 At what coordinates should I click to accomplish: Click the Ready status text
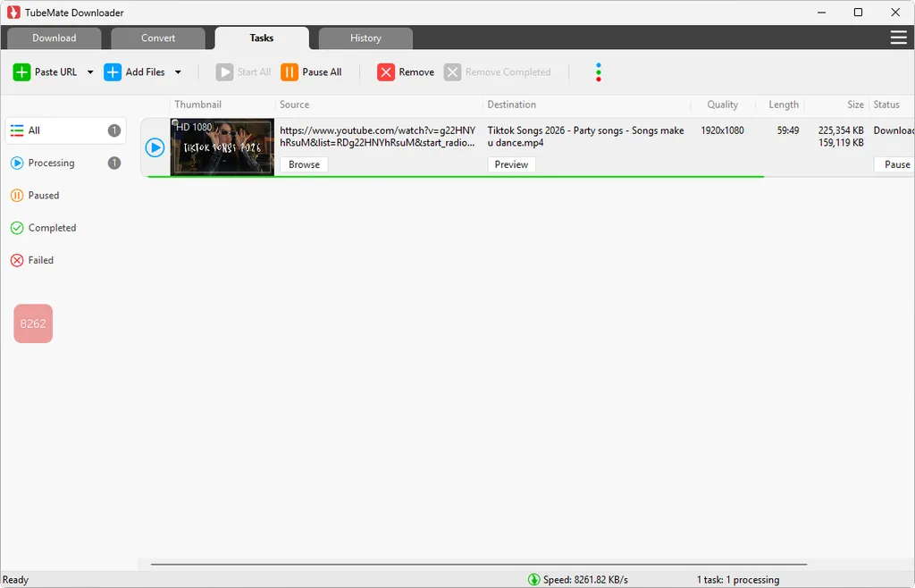(15, 580)
